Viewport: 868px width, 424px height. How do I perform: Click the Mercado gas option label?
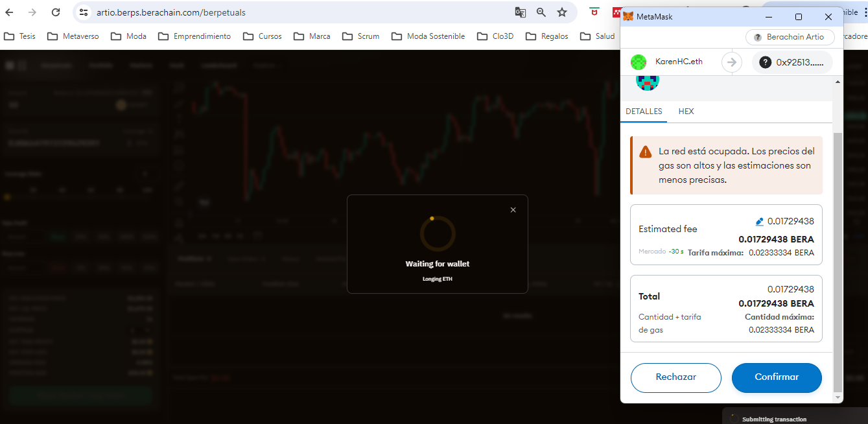tap(652, 252)
